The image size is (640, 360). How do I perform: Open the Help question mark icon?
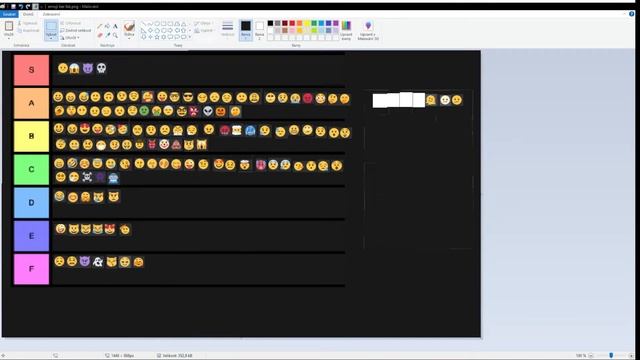coord(631,13)
